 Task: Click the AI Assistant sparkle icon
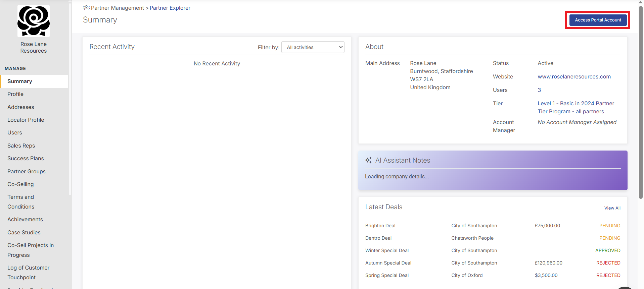click(x=368, y=160)
